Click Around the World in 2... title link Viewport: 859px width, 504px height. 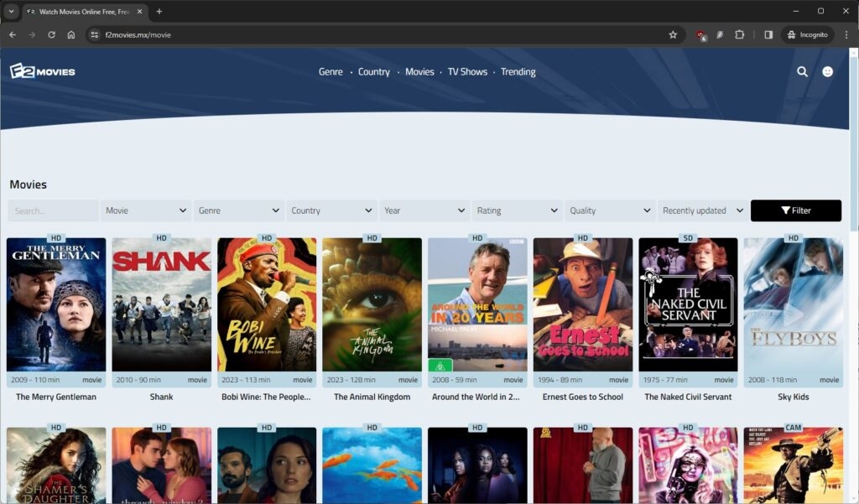(x=476, y=397)
